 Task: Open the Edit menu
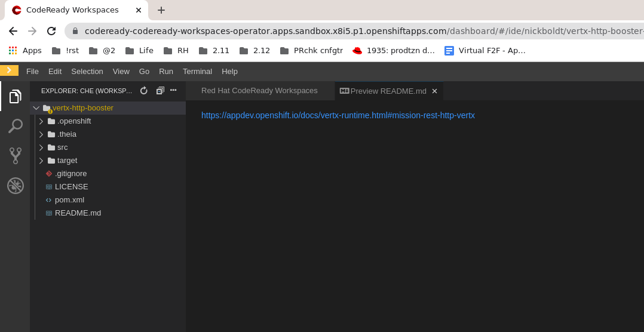55,72
